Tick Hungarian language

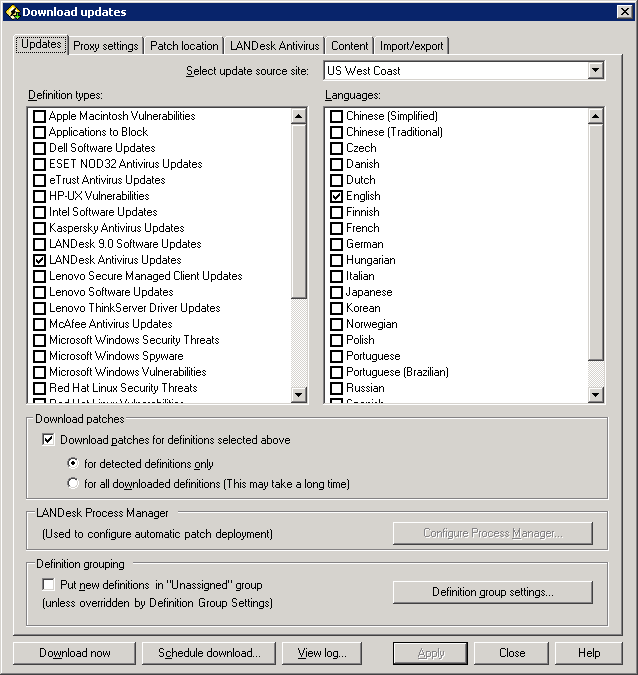click(x=336, y=260)
